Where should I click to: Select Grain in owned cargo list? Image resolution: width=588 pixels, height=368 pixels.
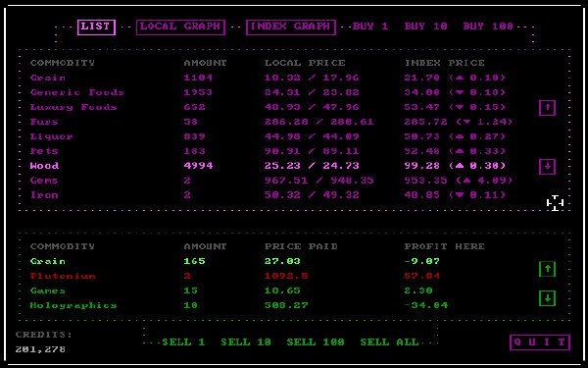point(235,261)
